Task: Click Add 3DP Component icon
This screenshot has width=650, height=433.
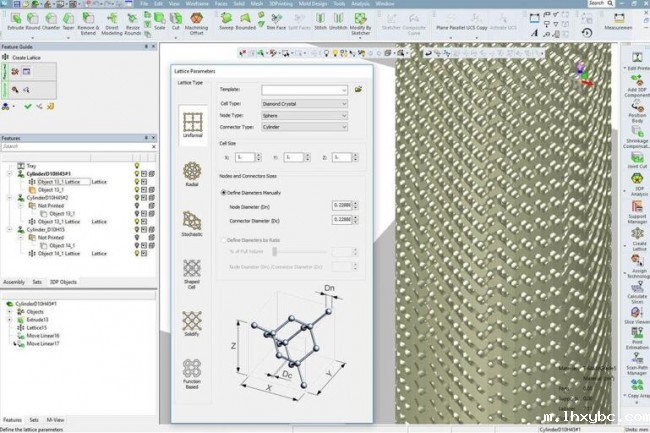Action: [637, 86]
